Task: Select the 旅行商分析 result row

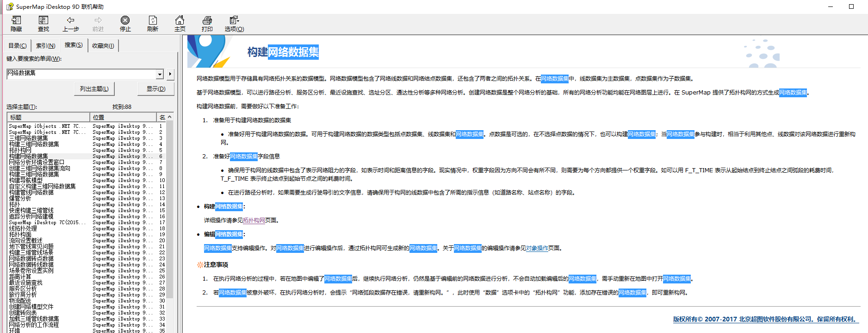Action: (87, 295)
